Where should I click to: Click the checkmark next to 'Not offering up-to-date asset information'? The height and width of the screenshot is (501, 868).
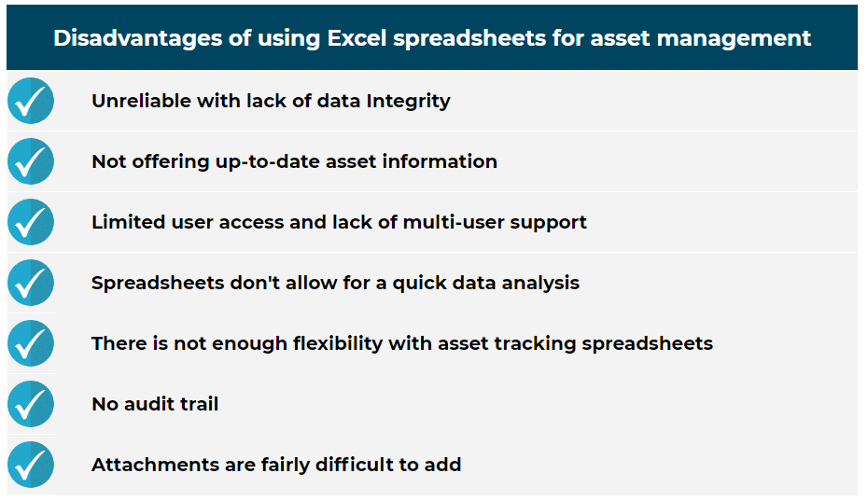[x=31, y=161]
